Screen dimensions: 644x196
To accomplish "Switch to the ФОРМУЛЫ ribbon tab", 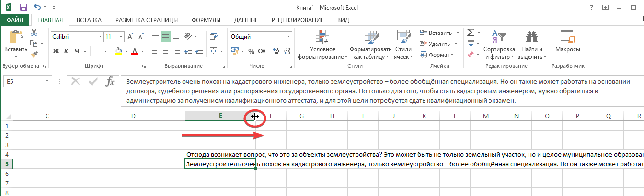I will pos(206,20).
